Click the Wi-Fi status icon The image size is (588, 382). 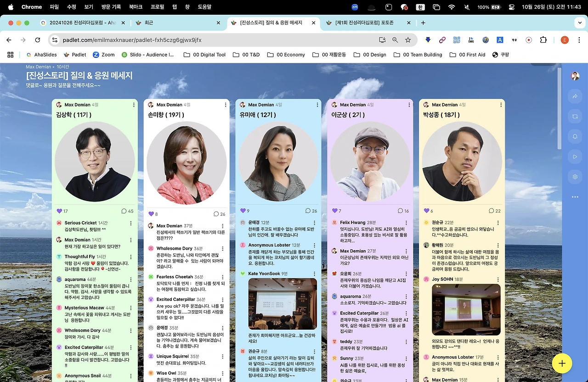pos(452,7)
